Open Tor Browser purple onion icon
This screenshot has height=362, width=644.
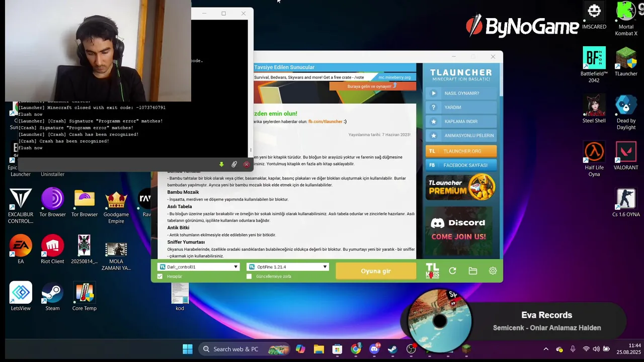pos(53,203)
